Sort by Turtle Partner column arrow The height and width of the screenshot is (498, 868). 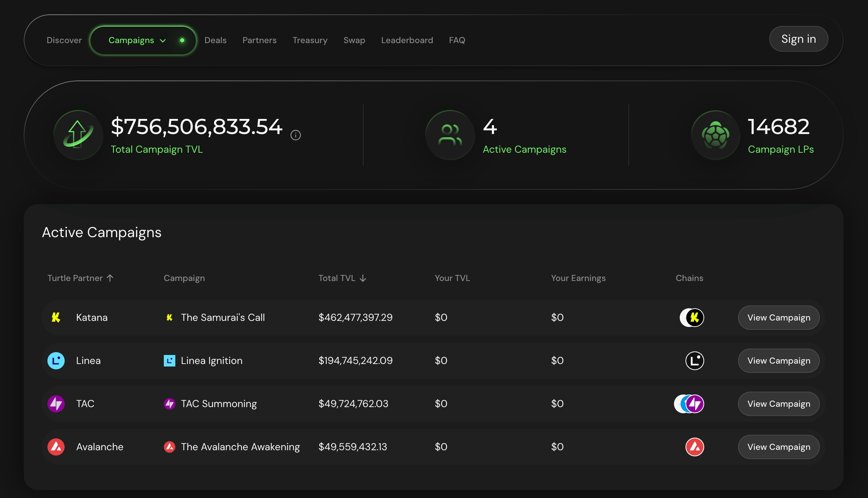click(110, 278)
